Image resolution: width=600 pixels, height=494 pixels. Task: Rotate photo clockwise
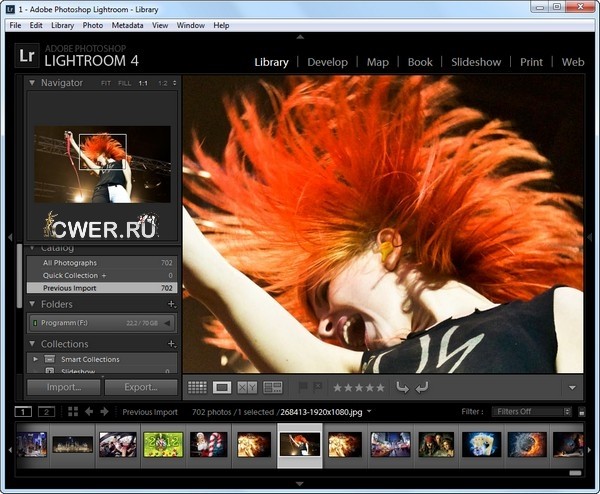pos(422,388)
